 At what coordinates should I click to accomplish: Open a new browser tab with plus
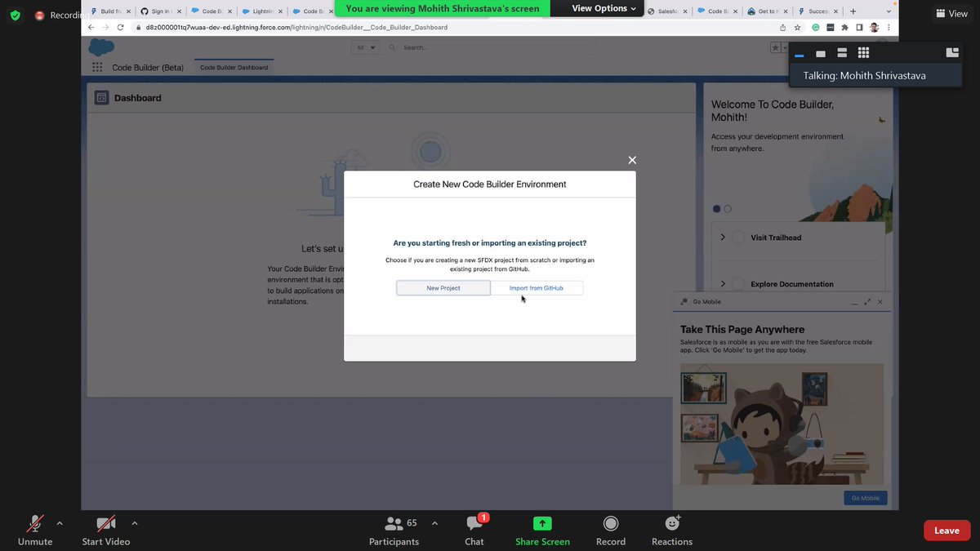853,11
